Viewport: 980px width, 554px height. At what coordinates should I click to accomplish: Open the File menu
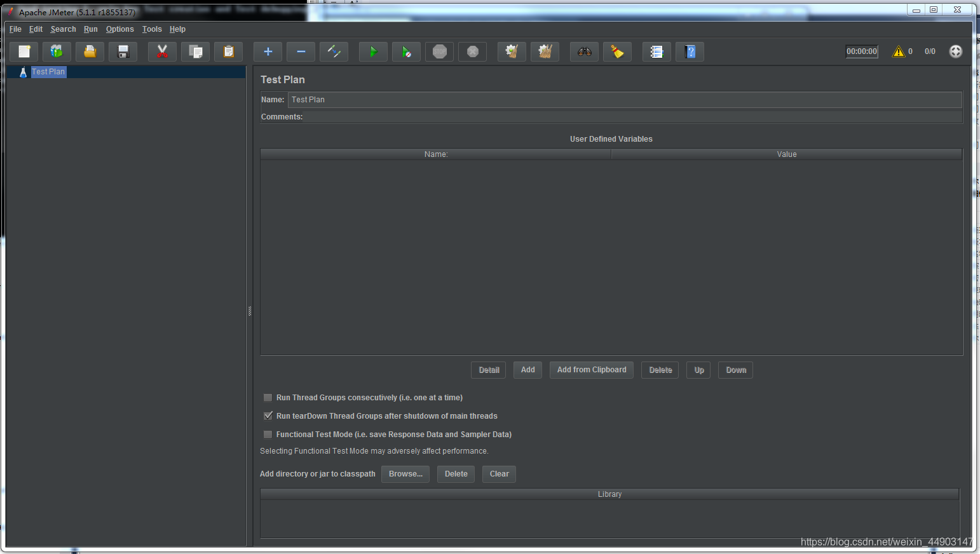point(15,29)
